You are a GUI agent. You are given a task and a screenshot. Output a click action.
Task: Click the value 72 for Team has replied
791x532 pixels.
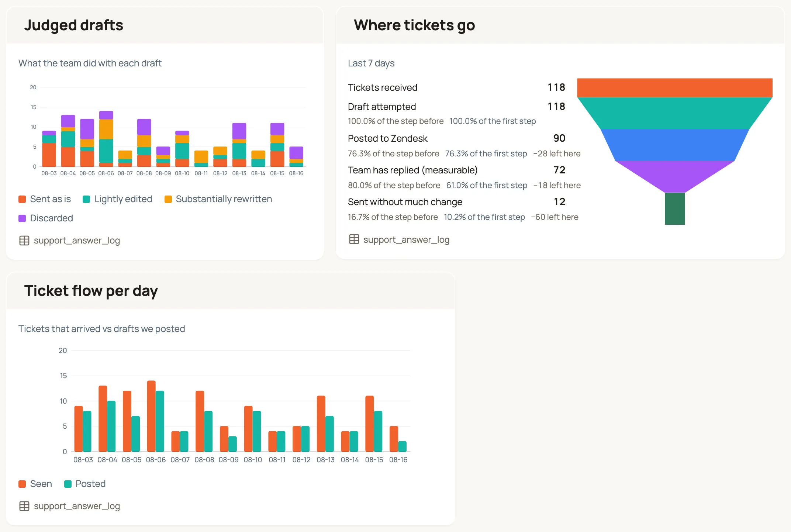click(x=559, y=170)
